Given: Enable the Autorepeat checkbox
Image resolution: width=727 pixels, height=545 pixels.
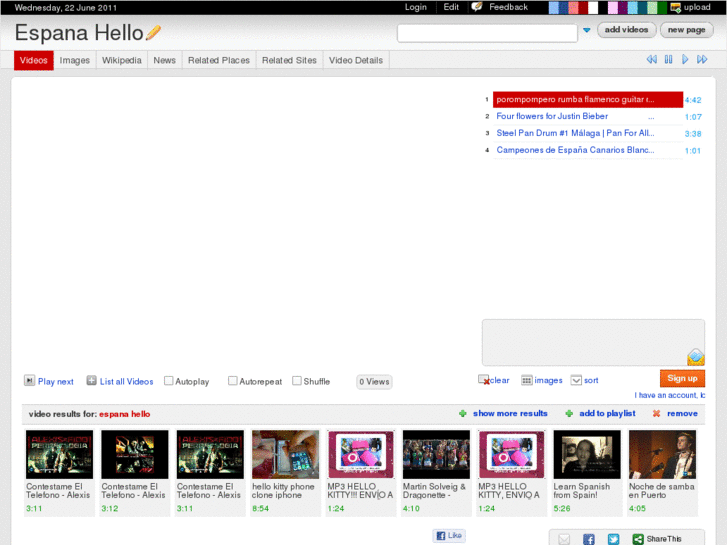Looking at the screenshot, I should (x=233, y=381).
